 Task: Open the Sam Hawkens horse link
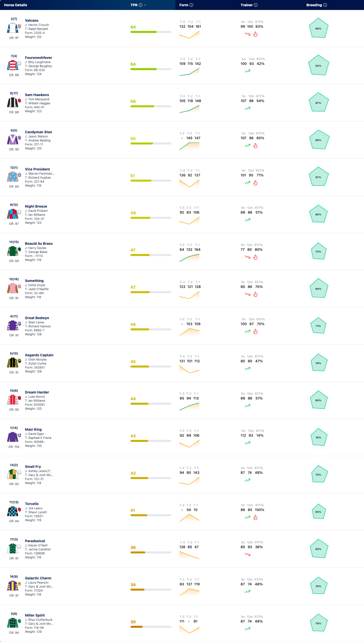point(37,95)
